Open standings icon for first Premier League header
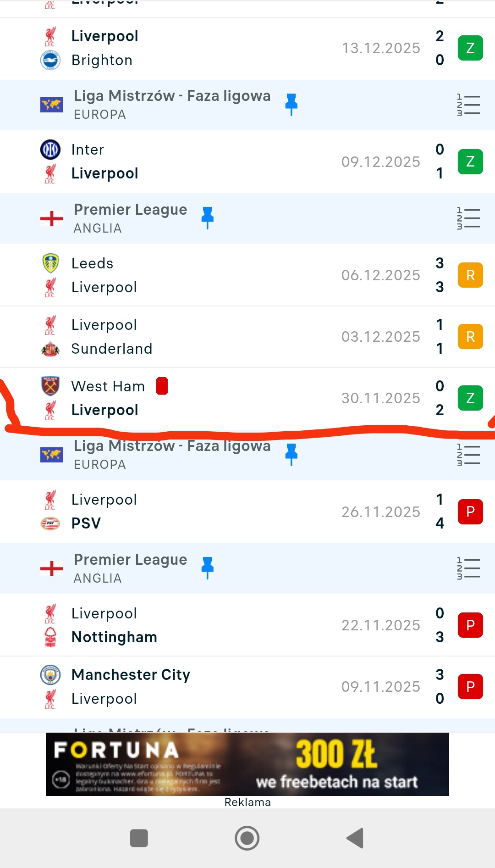The height and width of the screenshot is (868, 495). (468, 218)
